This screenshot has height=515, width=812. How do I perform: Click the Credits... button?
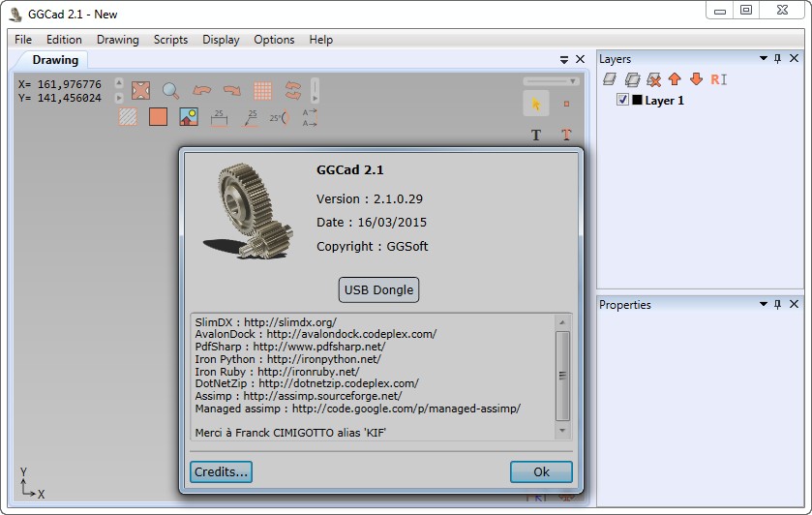221,472
